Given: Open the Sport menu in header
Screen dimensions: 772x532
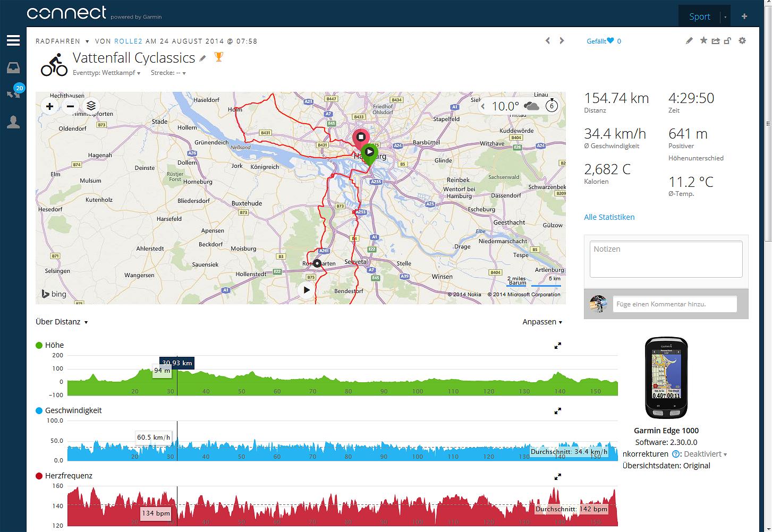Looking at the screenshot, I should 699,16.
